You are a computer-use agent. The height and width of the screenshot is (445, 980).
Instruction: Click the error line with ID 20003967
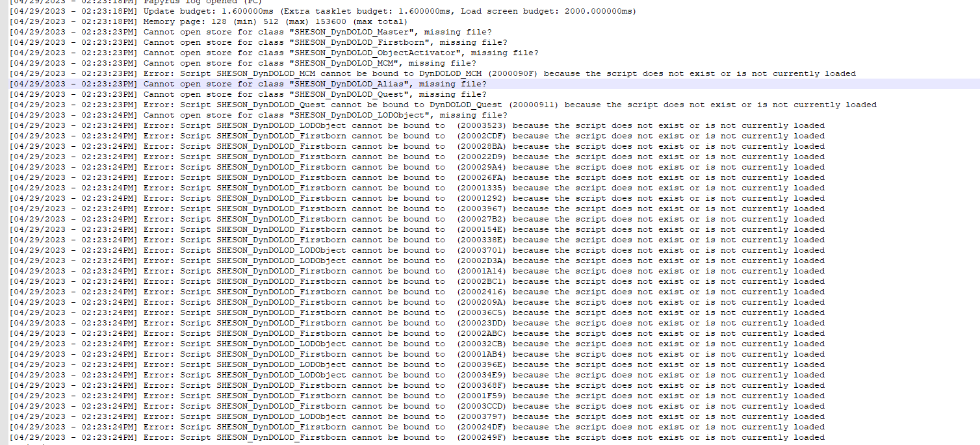tap(417, 209)
